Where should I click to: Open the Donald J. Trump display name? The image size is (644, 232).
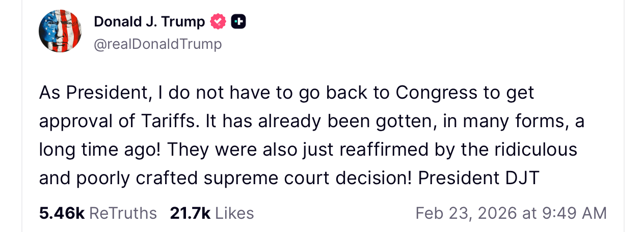pos(149,22)
